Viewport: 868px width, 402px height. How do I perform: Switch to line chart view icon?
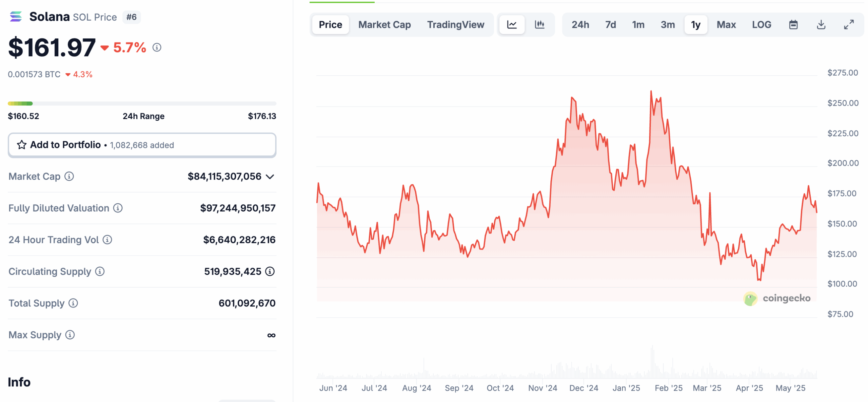(512, 24)
